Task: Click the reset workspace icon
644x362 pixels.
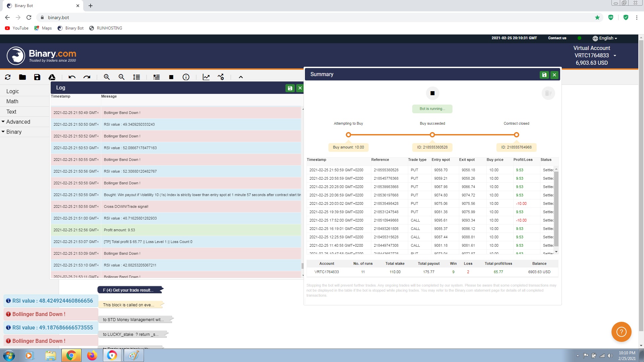Action: pyautogui.click(x=8, y=77)
